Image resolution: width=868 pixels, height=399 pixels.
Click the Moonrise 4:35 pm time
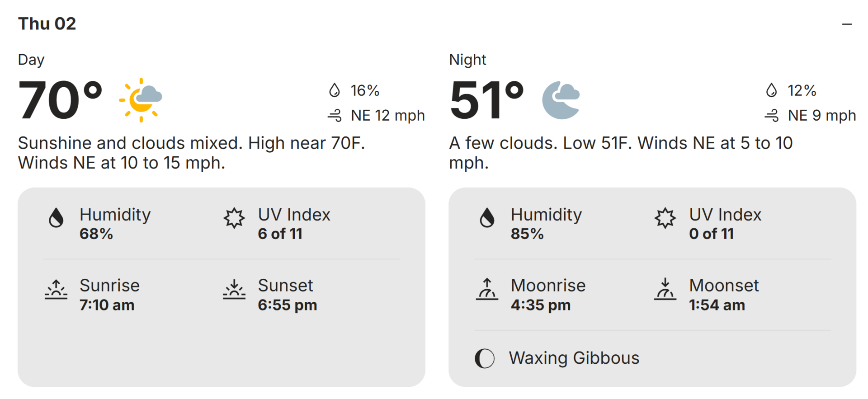541,305
